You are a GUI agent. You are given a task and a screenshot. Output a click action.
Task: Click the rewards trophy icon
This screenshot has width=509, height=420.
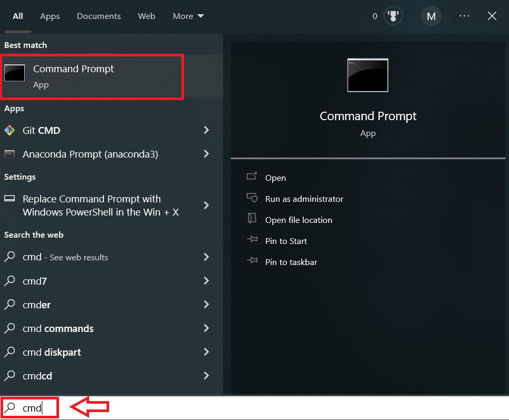point(392,16)
